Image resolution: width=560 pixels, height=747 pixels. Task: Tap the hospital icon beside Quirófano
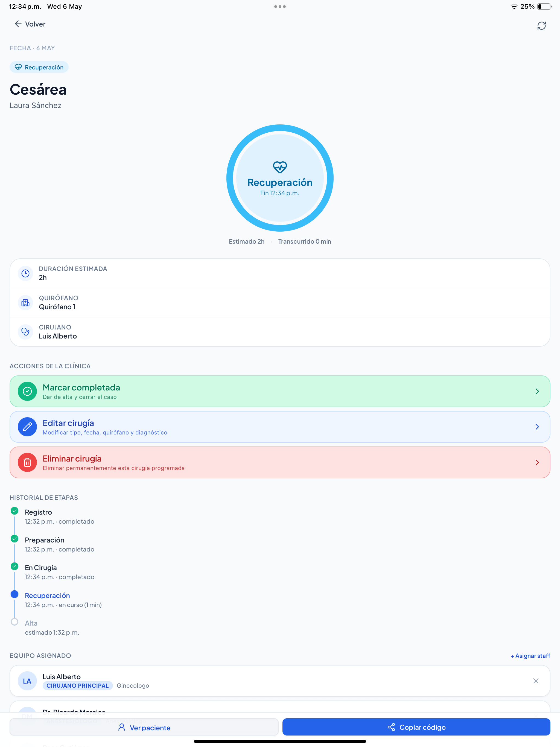tap(25, 303)
